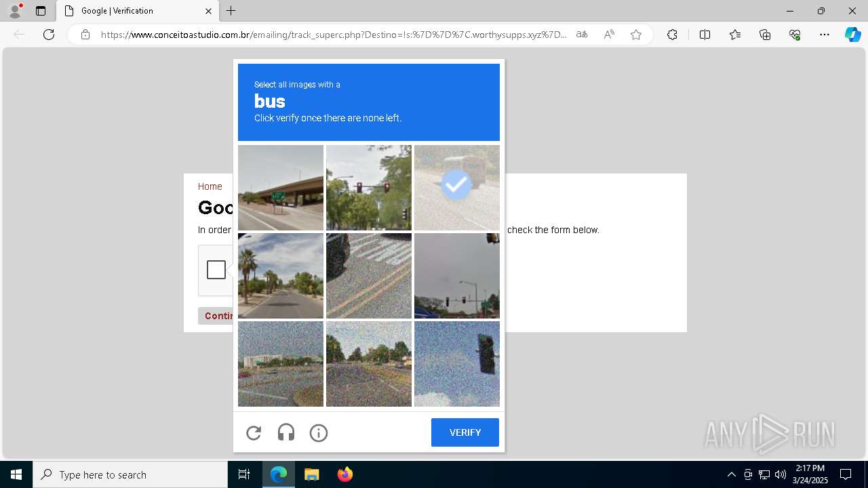Go back to previous page
Viewport: 868px width, 488px height.
[19, 35]
